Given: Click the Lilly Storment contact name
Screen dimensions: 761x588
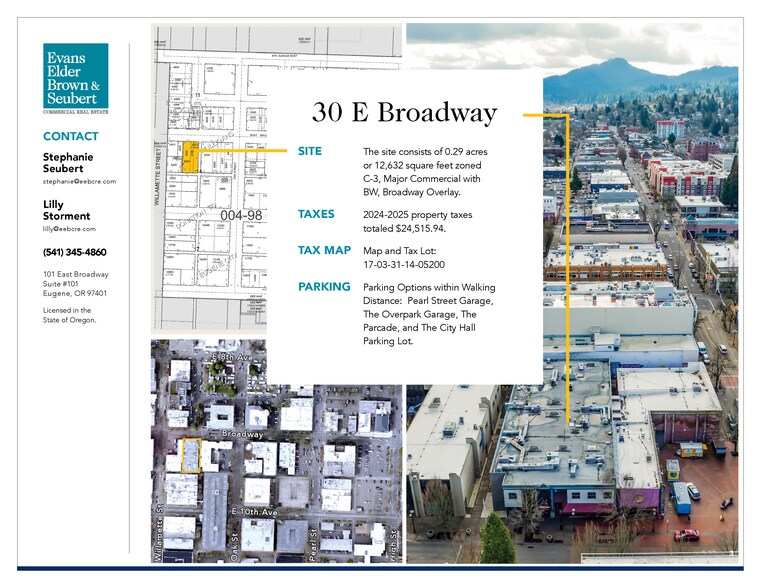Looking at the screenshot, I should [66, 210].
